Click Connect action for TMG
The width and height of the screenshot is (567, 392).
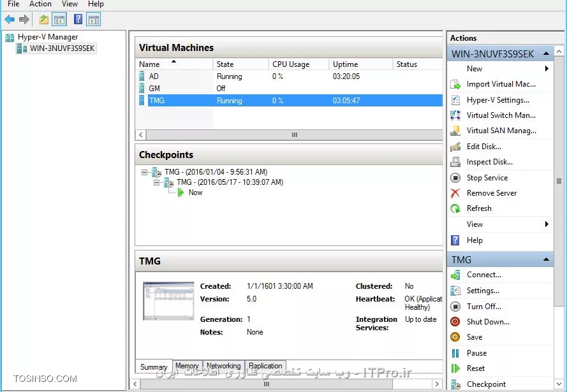coord(484,275)
